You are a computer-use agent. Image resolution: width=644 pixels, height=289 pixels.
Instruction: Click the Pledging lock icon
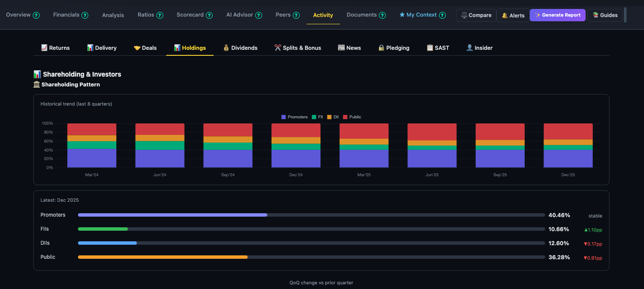pyautogui.click(x=381, y=48)
